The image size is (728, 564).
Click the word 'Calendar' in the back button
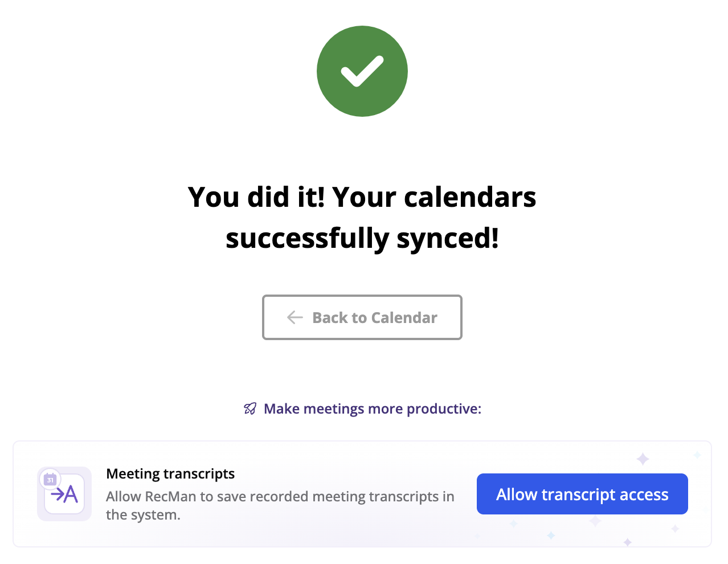pos(404,317)
